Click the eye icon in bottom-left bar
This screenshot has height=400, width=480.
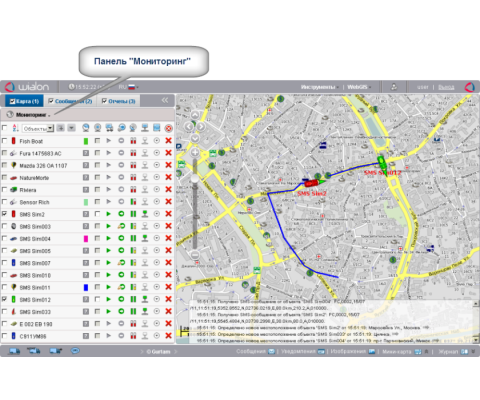[x=75, y=351]
